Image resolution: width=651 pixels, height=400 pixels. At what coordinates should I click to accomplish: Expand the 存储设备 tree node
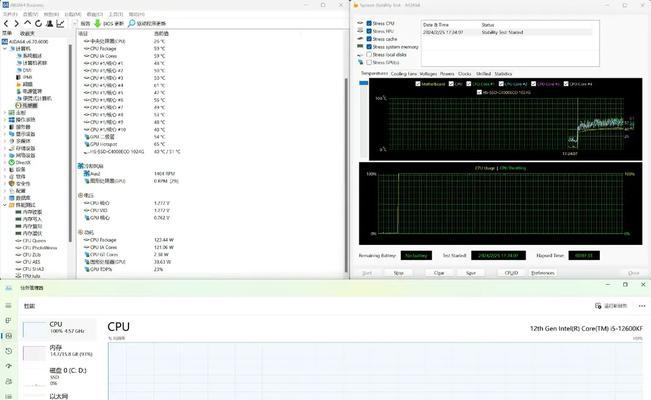point(5,148)
